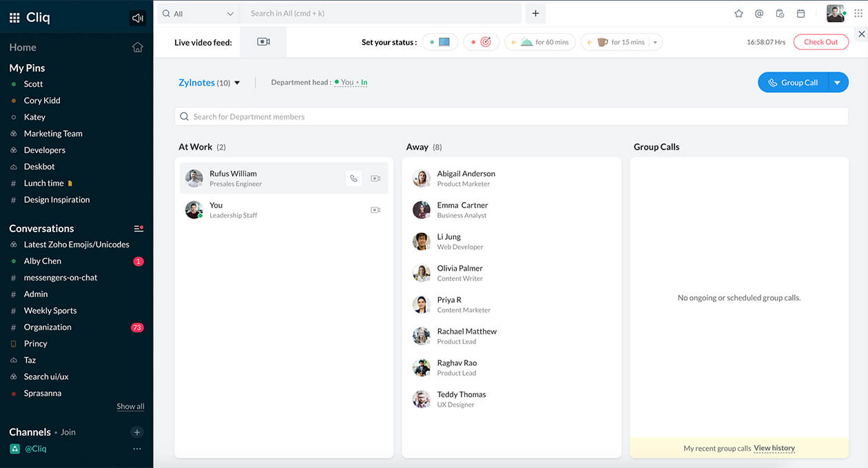The width and height of the screenshot is (868, 468).
Task: Open Abigail Anderson's entry
Action: [x=511, y=179]
